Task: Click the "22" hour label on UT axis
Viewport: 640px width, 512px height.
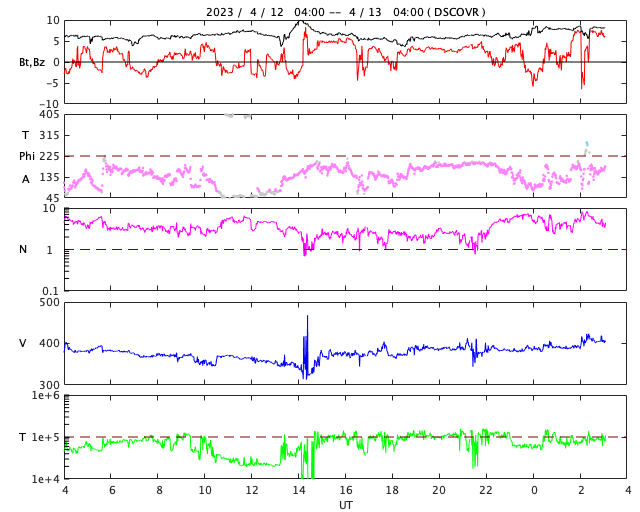Action: [486, 490]
